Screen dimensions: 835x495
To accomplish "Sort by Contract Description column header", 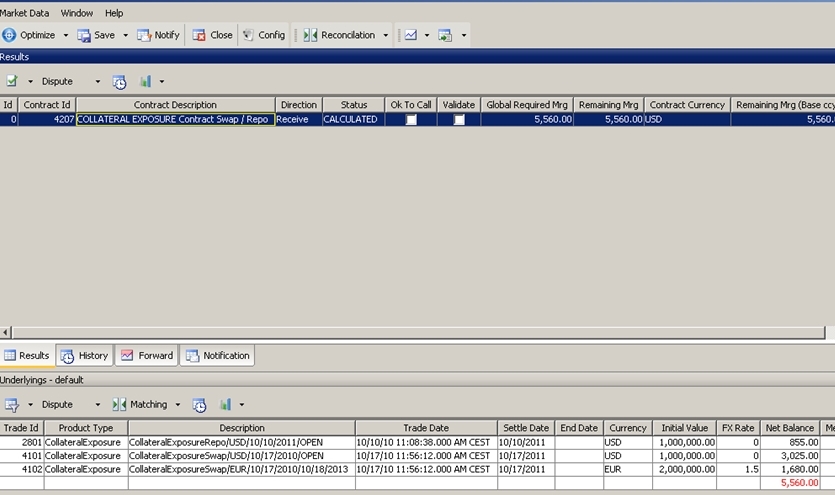I will coord(175,105).
